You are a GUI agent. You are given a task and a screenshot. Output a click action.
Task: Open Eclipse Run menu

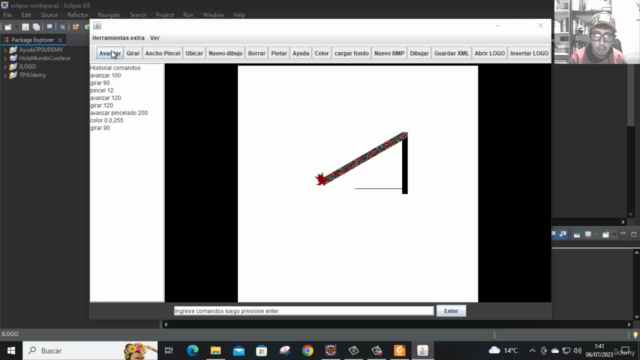tap(188, 15)
